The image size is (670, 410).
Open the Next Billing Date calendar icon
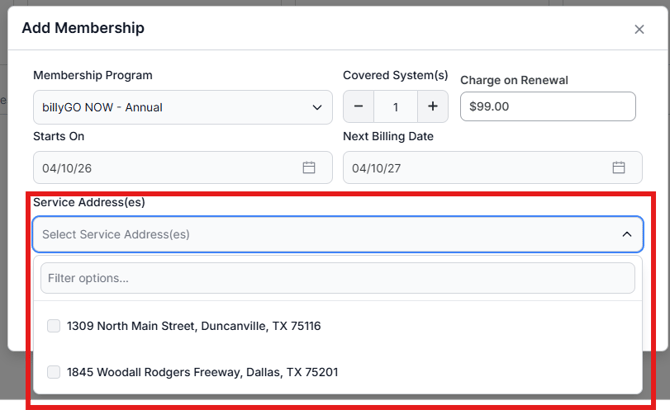pyautogui.click(x=619, y=167)
